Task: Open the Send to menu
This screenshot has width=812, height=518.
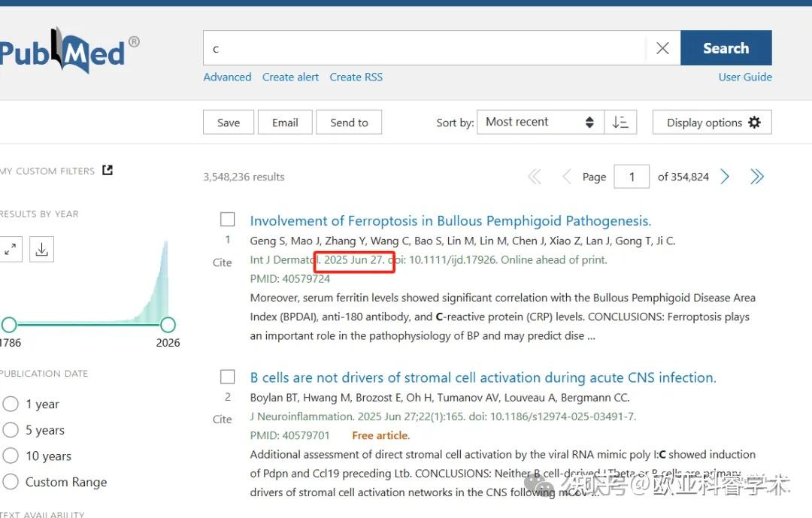Action: 349,122
